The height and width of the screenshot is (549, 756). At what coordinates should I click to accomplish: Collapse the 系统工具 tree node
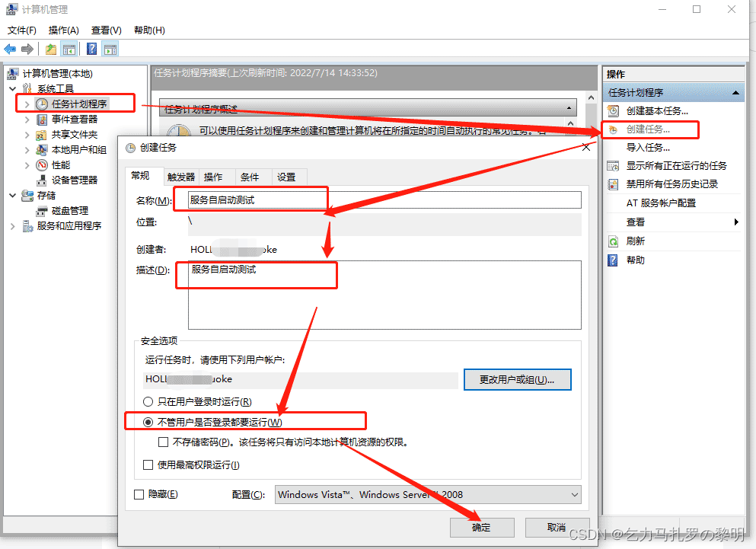coord(12,87)
